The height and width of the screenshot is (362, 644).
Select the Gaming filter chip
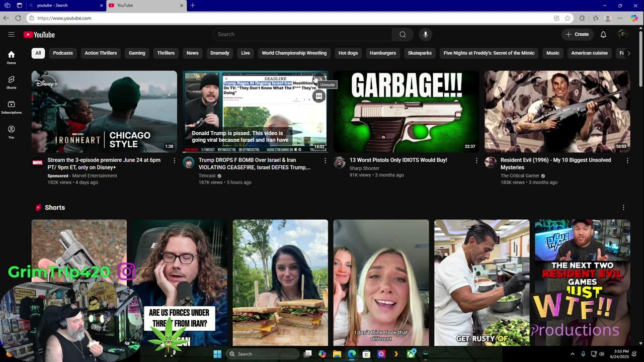point(137,53)
